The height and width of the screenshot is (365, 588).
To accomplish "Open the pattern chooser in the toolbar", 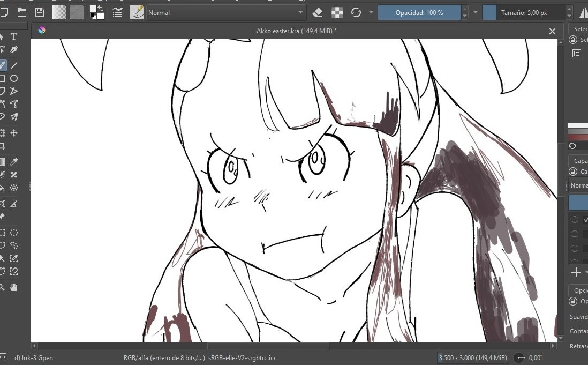I will click(76, 13).
